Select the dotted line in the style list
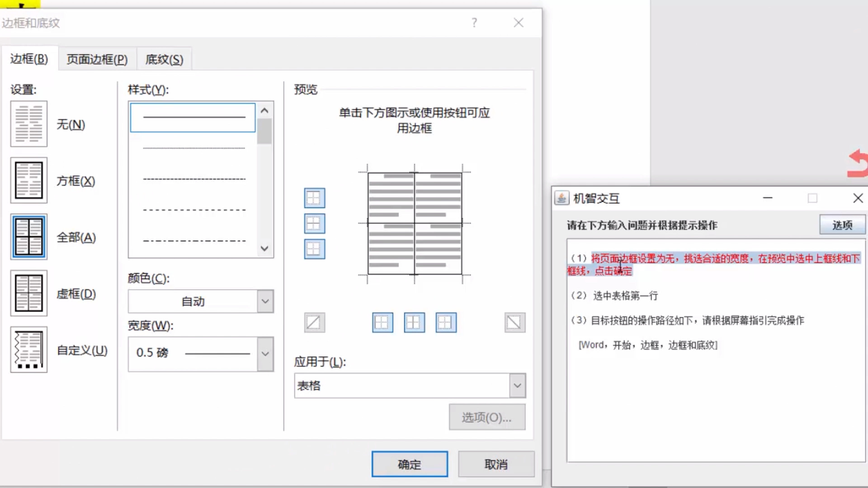This screenshot has width=868, height=488. pos(194,148)
